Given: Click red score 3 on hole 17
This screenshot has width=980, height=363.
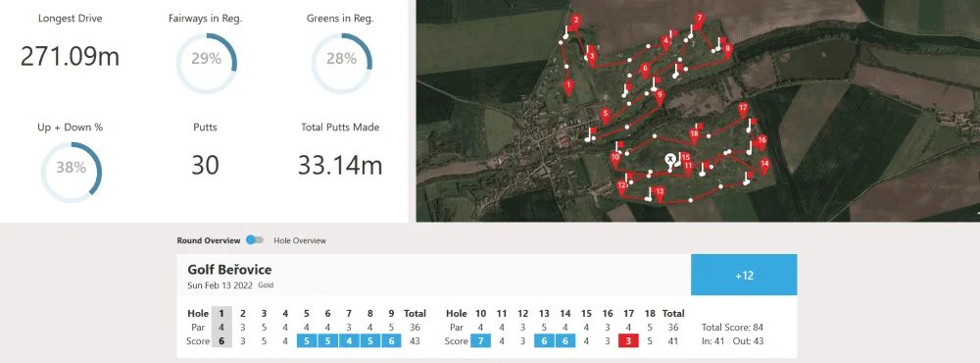Looking at the screenshot, I should pos(628,341).
